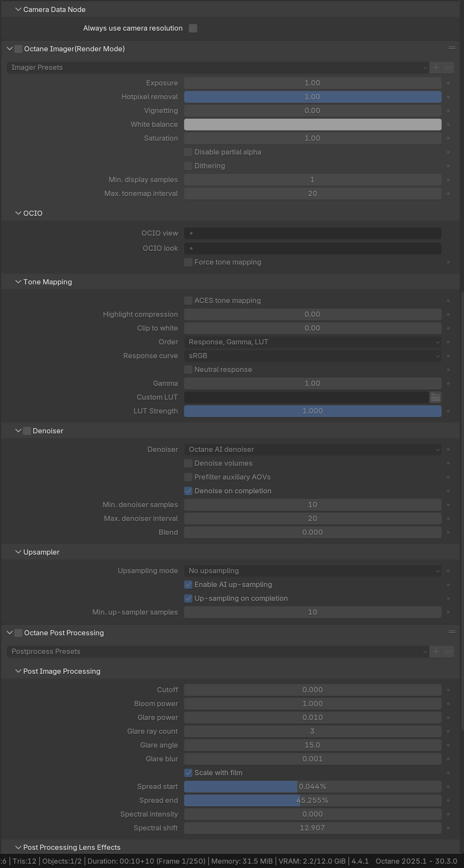
Task: Click the Spread end slider
Action: click(x=313, y=800)
